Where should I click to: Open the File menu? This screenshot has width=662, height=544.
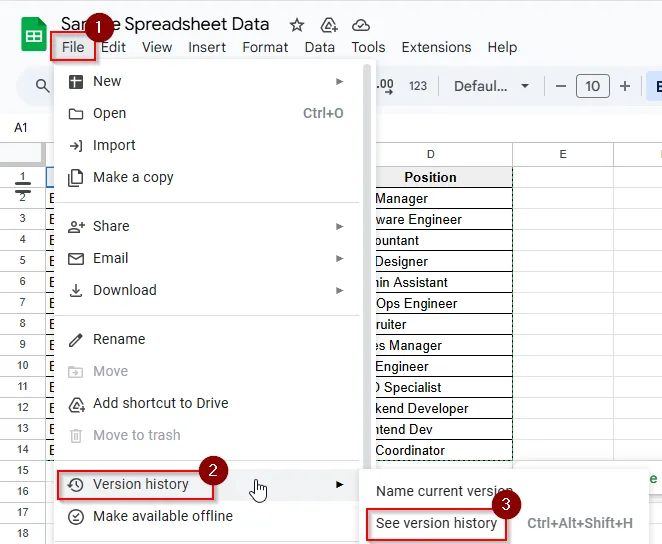click(x=73, y=47)
